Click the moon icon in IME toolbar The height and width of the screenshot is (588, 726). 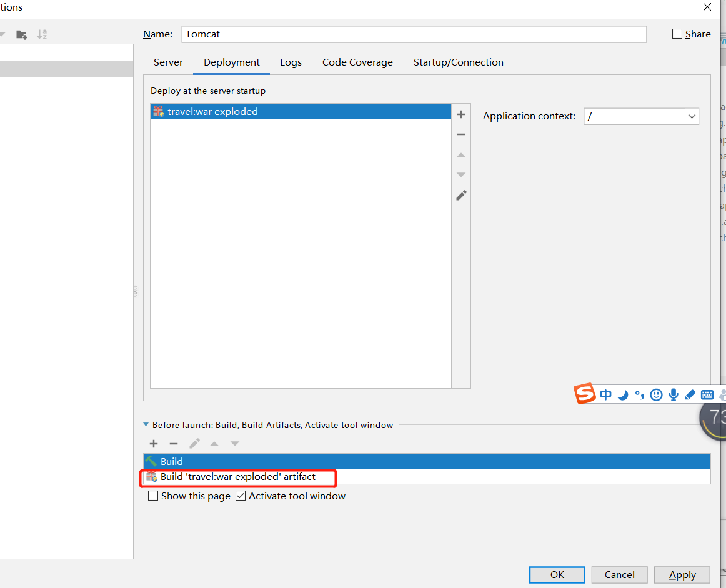pos(623,395)
